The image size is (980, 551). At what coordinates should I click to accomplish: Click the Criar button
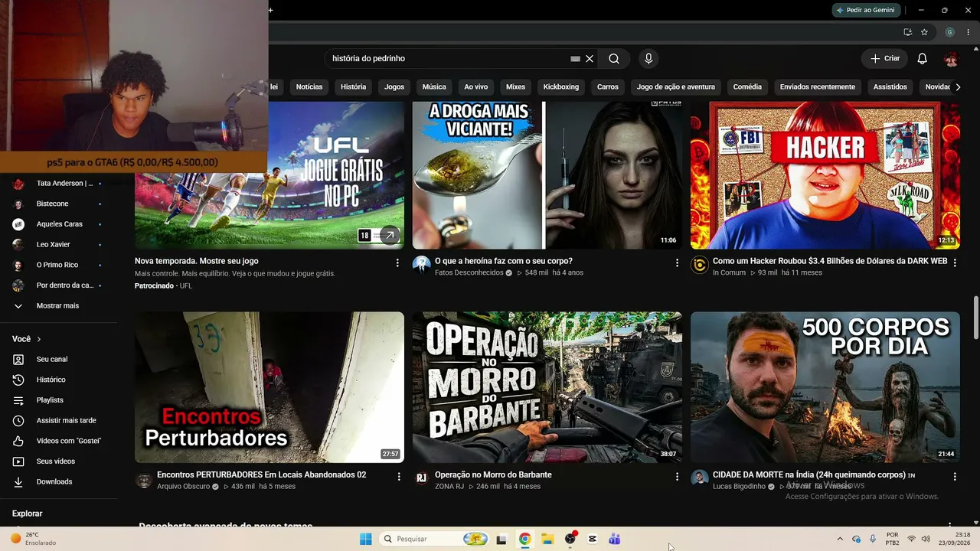coord(884,59)
